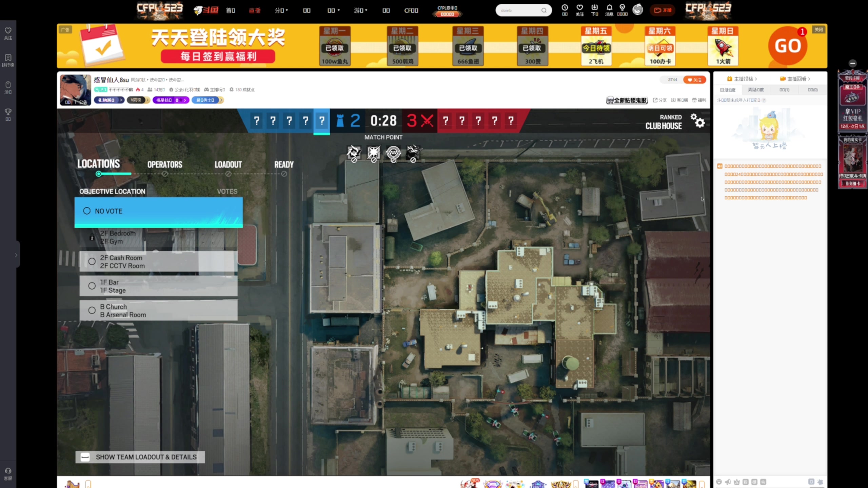
Task: Collapse the right floating promo panel
Action: point(852,63)
